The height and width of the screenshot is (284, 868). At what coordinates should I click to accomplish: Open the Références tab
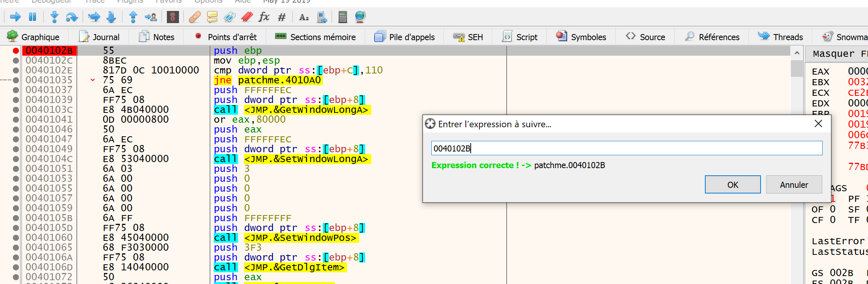coord(712,37)
